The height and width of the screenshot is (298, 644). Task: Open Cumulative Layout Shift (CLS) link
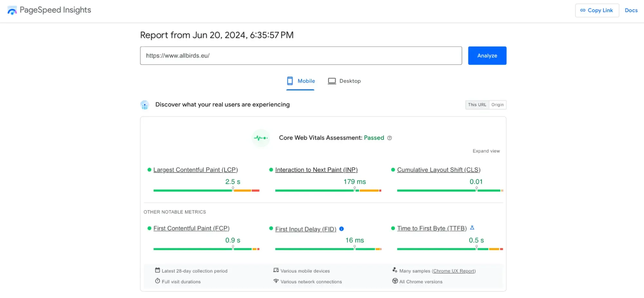[x=439, y=170]
